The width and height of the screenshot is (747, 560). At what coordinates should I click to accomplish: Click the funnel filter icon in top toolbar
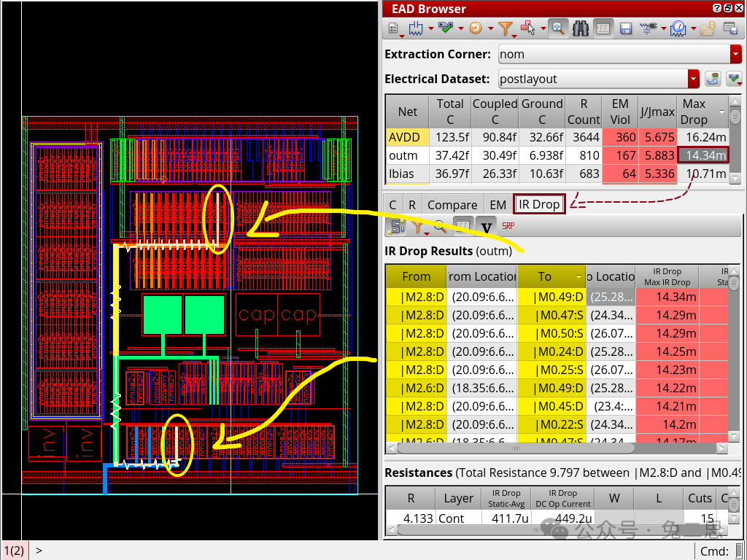506,28
